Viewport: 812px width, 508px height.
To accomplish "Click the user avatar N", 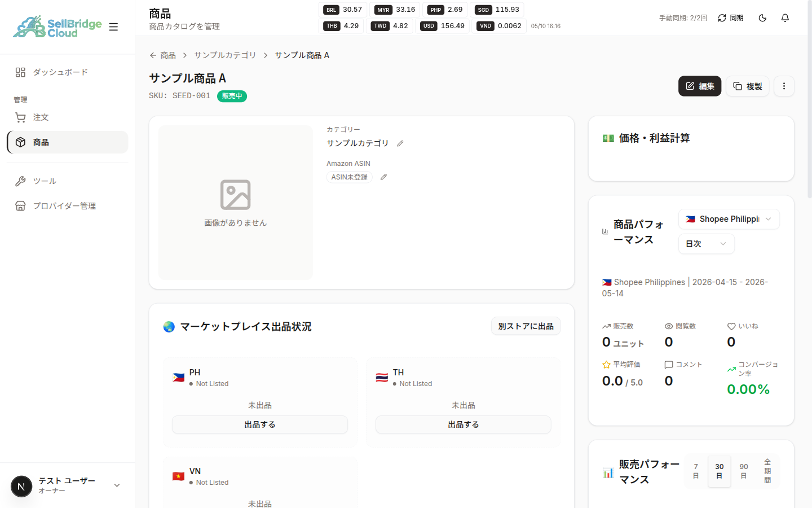I will (21, 486).
